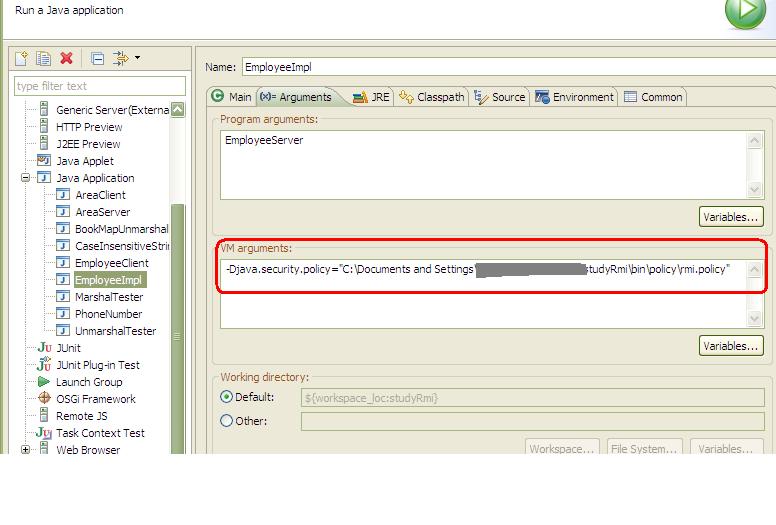
Task: Click the Duplicate launch configuration icon
Action: click(44, 58)
